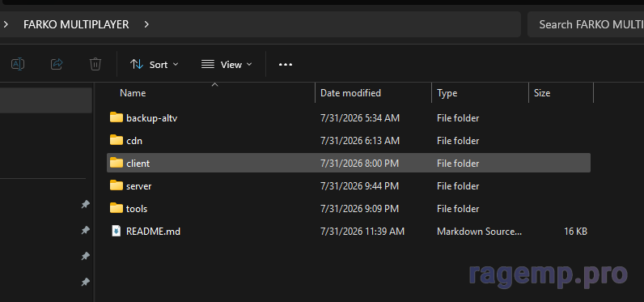Select the client folder icon

tap(117, 163)
